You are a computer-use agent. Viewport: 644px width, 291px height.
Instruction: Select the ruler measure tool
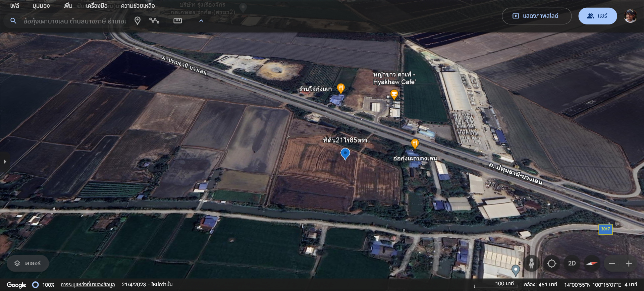click(x=178, y=21)
